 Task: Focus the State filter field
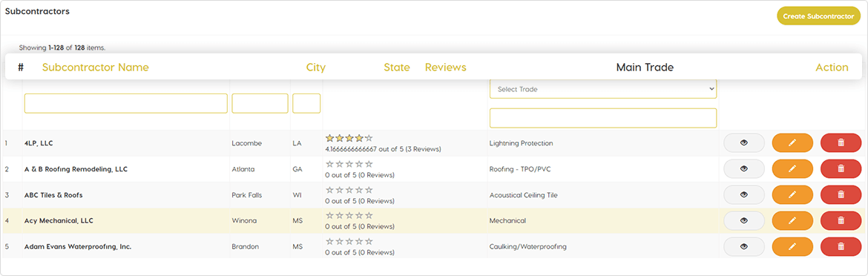pos(306,103)
